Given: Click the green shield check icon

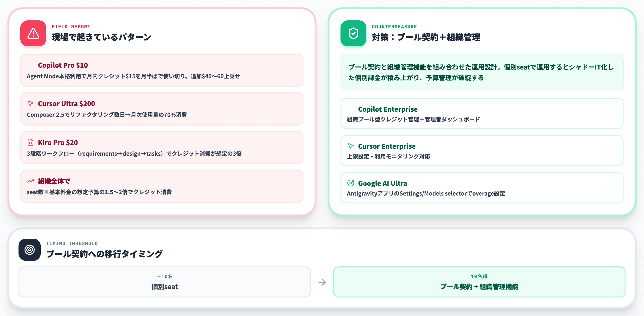Looking at the screenshot, I should pos(353,33).
